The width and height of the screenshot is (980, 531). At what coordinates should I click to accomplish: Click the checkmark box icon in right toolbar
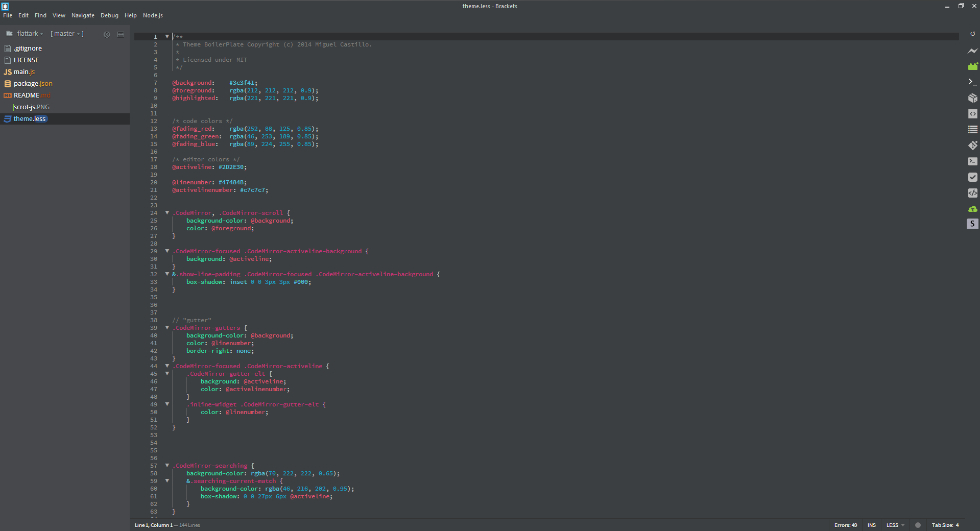(x=973, y=177)
